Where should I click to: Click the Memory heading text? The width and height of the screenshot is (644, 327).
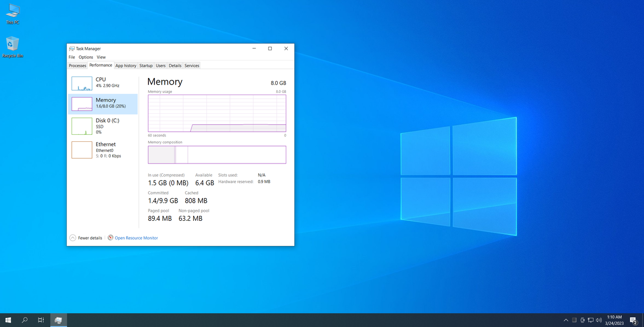(165, 81)
